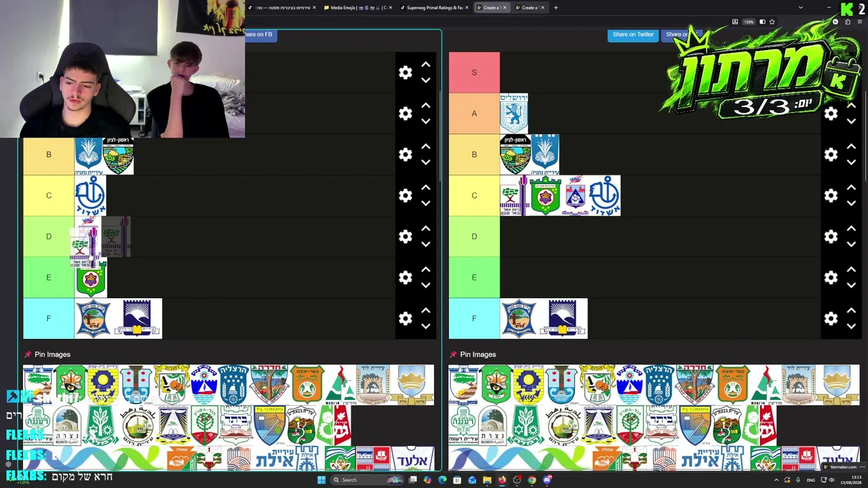Screen dimensions: 868x488
Task: Open settings gear for left window's F tier
Action: (x=406, y=319)
